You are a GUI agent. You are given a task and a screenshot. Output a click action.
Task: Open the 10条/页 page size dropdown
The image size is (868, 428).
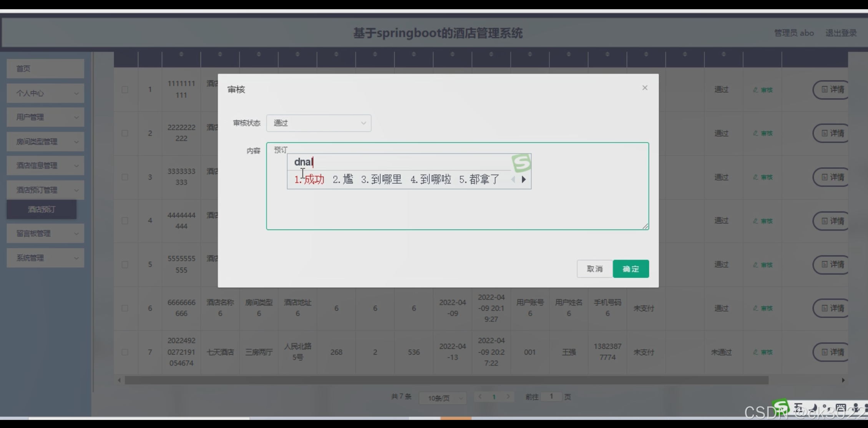pos(442,398)
